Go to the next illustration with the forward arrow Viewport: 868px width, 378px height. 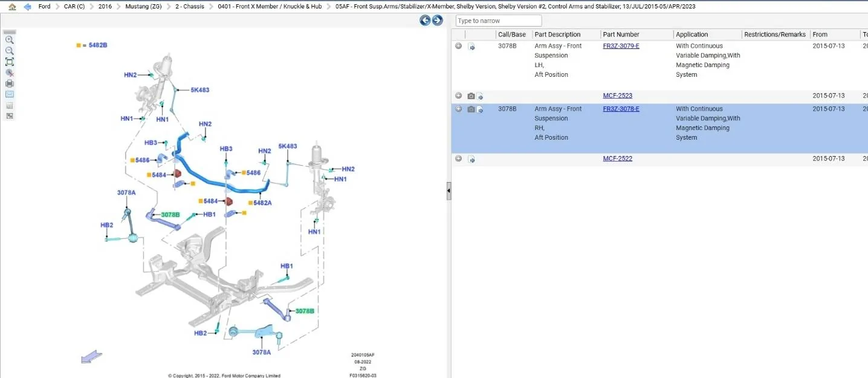coord(437,21)
